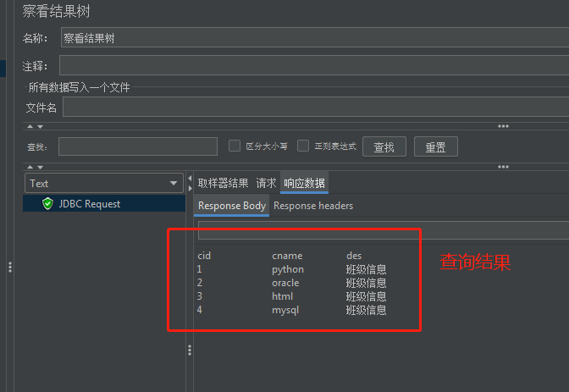Click the 班级信息 value in the python row

point(366,269)
